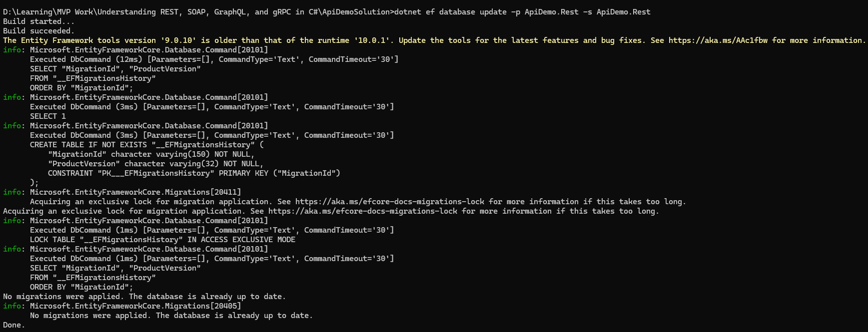Click the 'Build started...' line
The height and width of the screenshot is (332, 868).
coord(38,21)
